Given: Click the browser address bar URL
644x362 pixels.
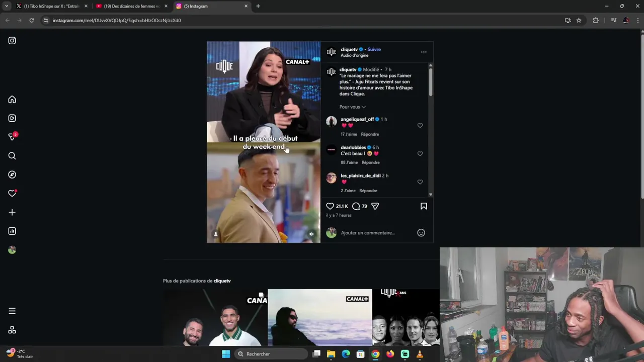Looking at the screenshot, I should point(117,20).
